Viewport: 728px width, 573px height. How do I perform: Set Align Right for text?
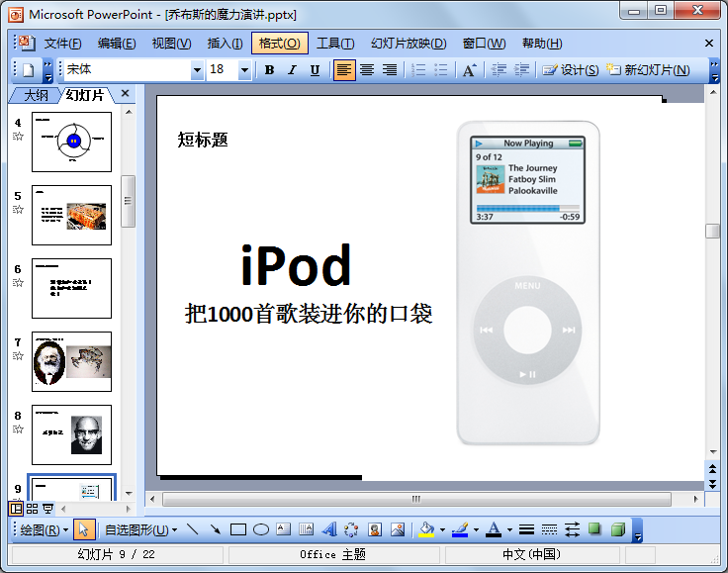pos(389,70)
